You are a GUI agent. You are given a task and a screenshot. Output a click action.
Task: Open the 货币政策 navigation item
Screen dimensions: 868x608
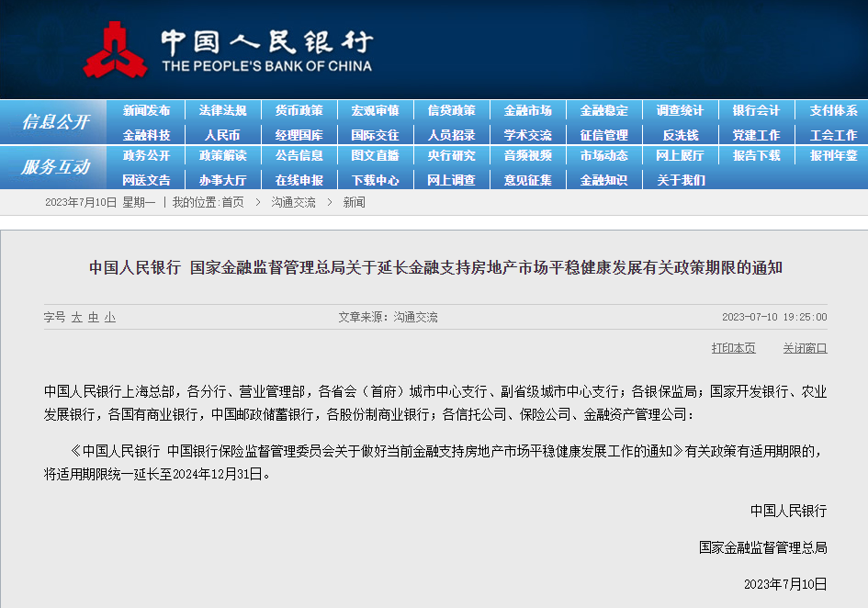tap(299, 110)
